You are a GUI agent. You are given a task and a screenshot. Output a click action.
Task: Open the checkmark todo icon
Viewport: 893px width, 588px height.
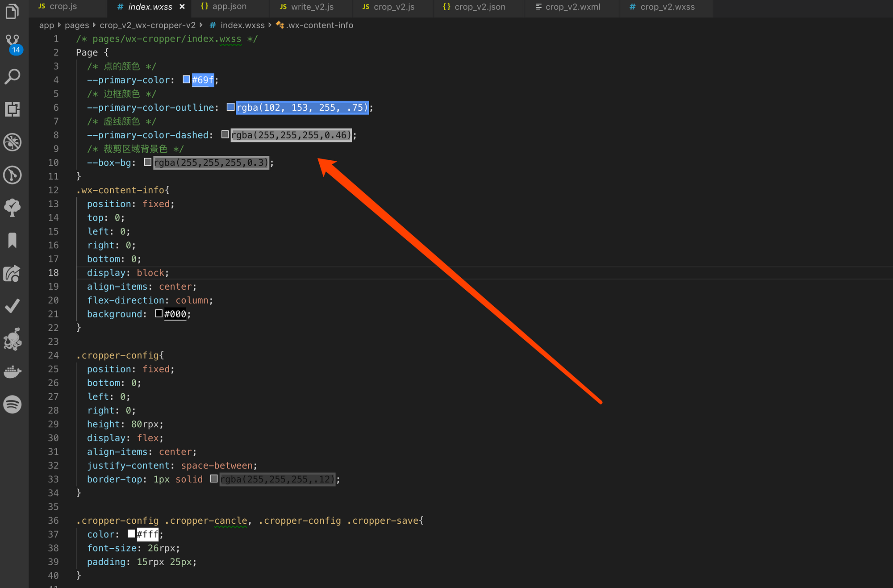coord(13,306)
